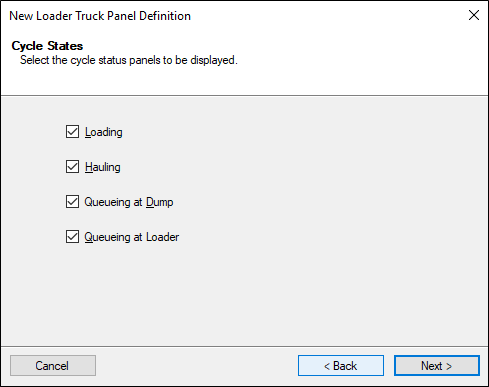Cancel the panel definition wizard
Image resolution: width=489 pixels, height=387 pixels.
(x=53, y=366)
